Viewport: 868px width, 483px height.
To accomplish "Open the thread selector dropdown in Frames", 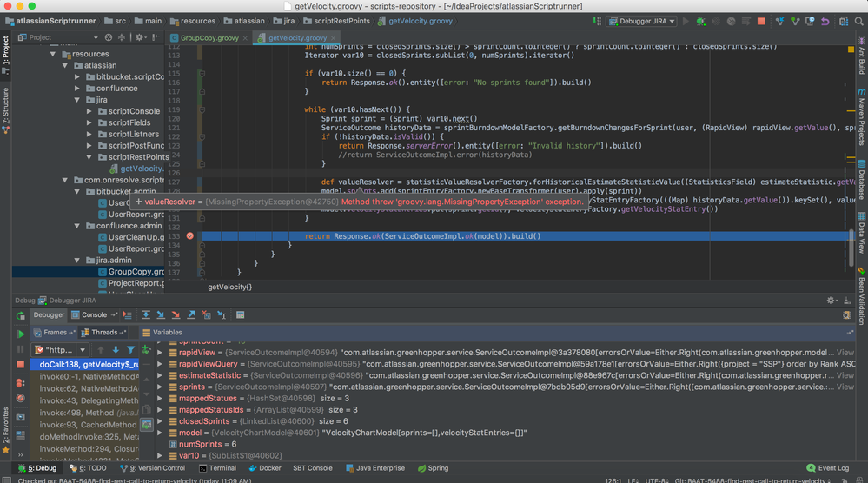I will pos(84,349).
